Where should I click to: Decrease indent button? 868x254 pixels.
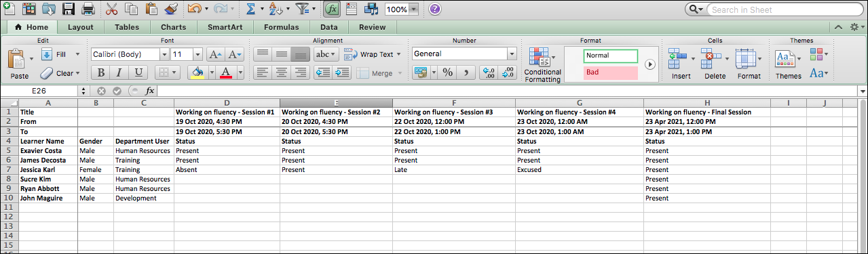(x=323, y=73)
